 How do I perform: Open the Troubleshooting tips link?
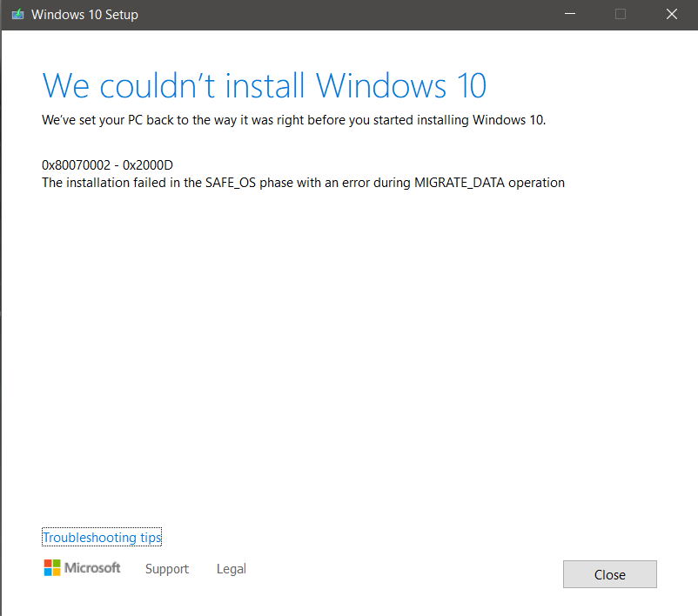[102, 537]
